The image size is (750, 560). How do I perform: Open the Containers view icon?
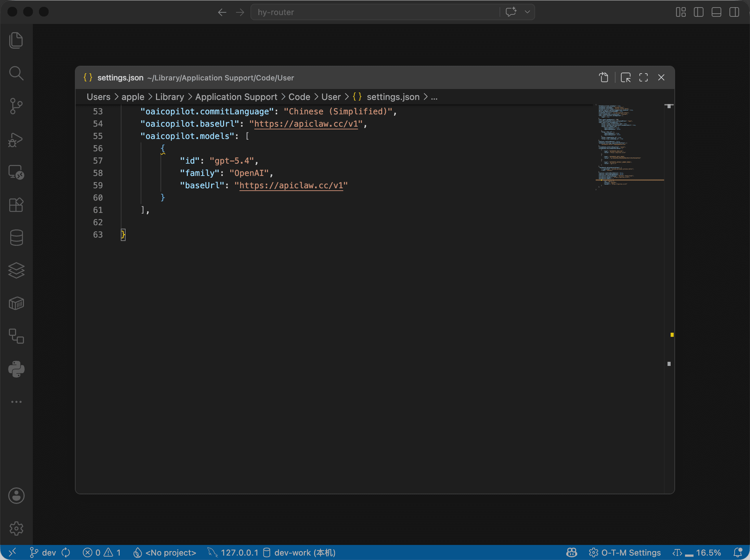(16, 303)
